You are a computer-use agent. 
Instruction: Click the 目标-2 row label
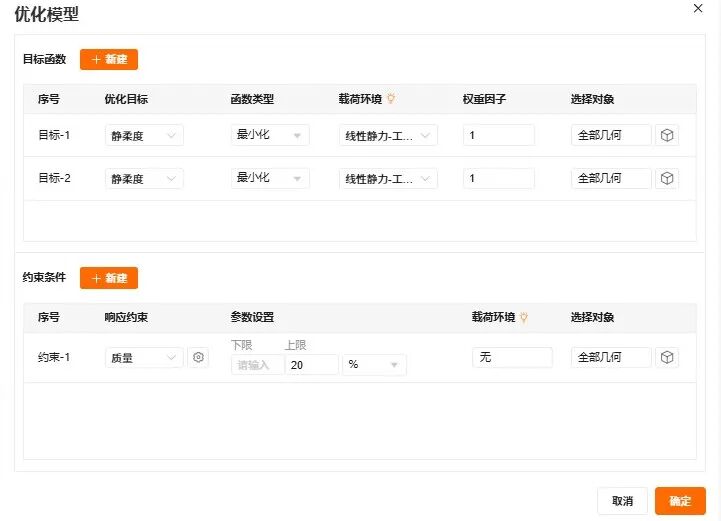pos(54,178)
